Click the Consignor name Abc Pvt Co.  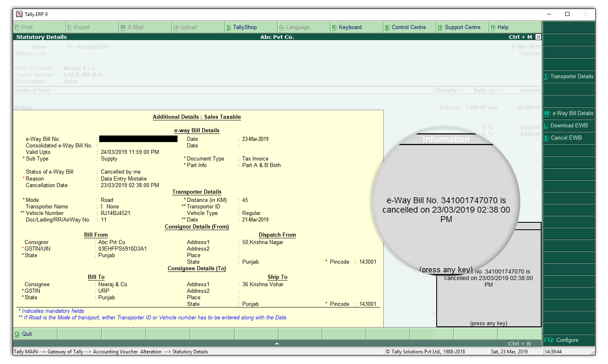(x=112, y=242)
